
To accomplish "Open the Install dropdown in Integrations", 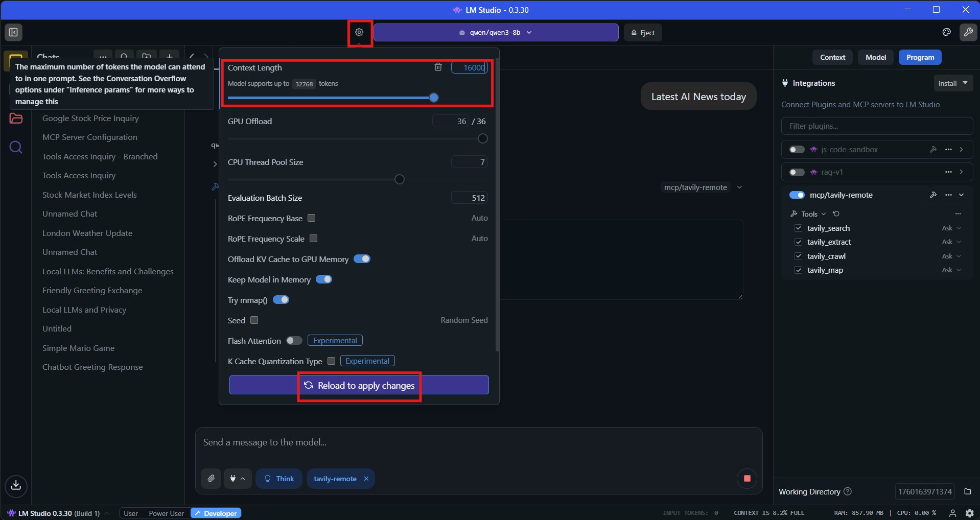I will point(952,83).
